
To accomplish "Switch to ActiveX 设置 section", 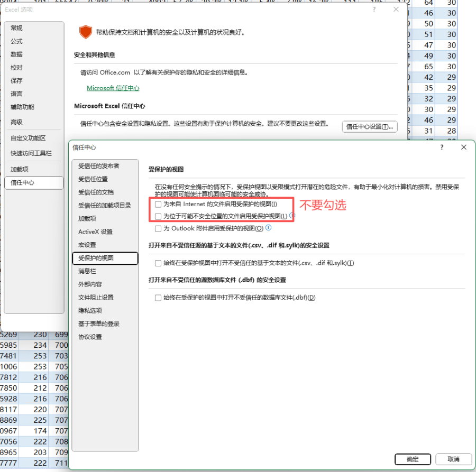I will 95,232.
